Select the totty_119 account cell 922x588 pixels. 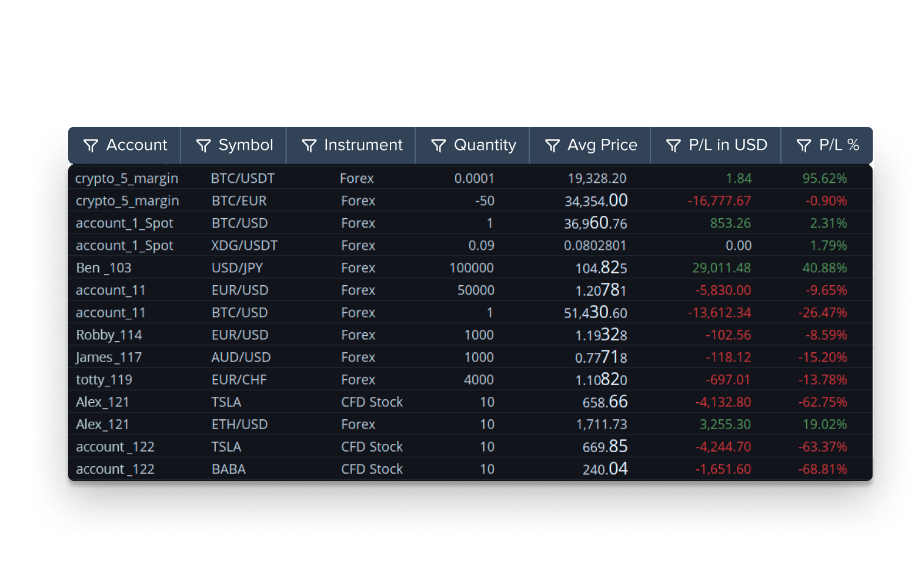coord(104,380)
